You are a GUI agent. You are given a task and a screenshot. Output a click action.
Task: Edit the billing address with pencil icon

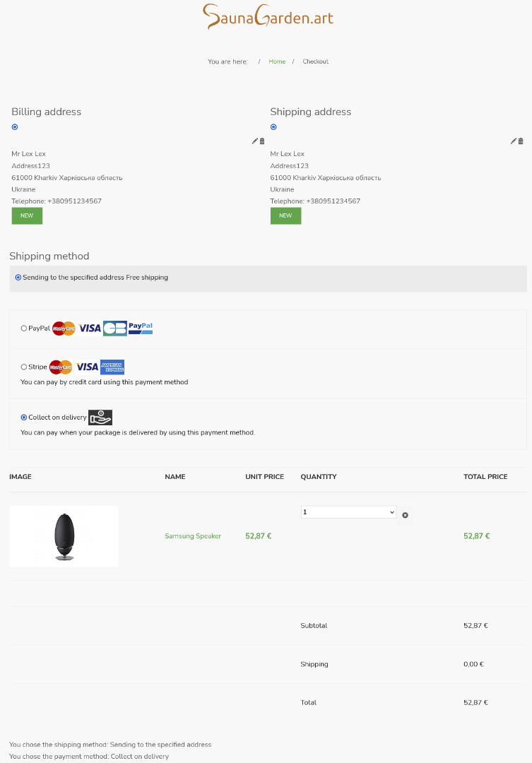(x=254, y=141)
